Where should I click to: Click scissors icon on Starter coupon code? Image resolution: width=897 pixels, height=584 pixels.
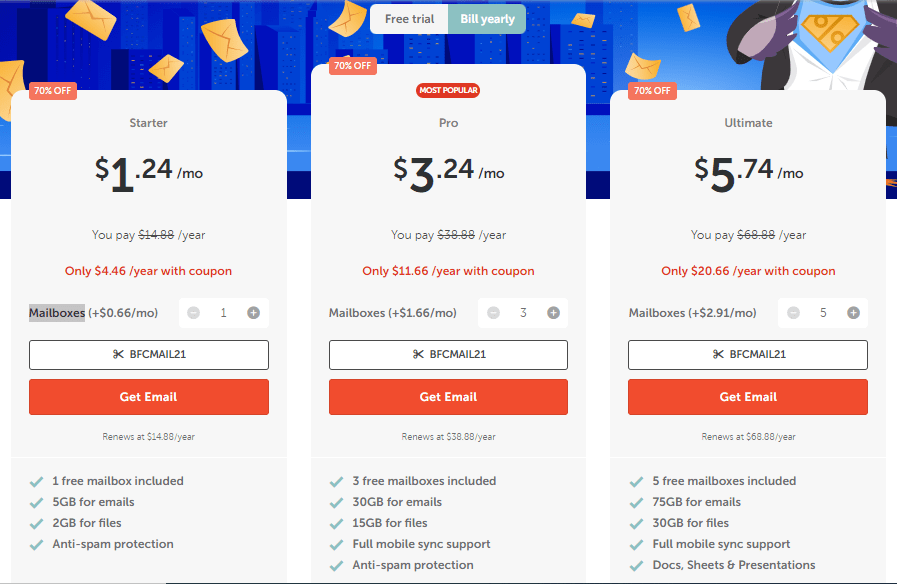tap(118, 354)
